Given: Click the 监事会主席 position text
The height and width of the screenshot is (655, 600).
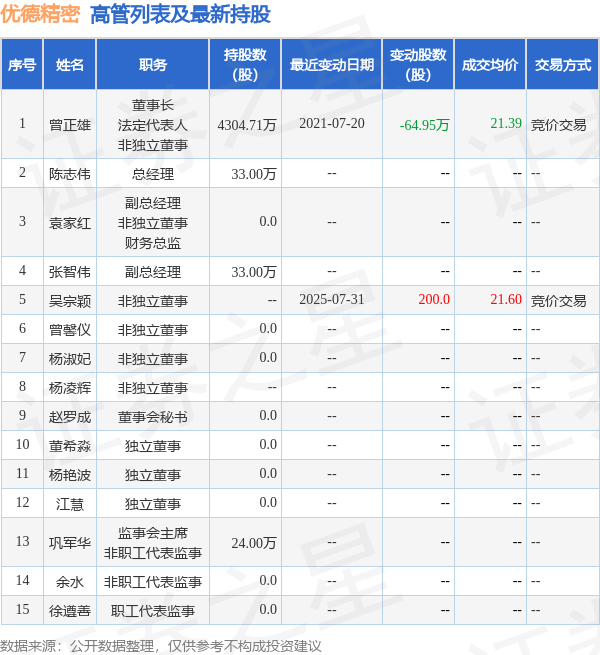Looking at the screenshot, I should (153, 533).
